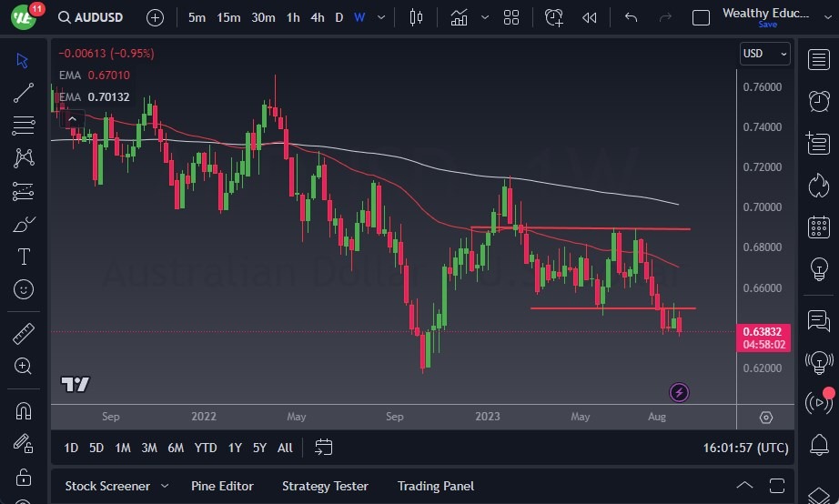Open the alerts panel with the alarm clock icon
Image resolution: width=839 pixels, height=504 pixels.
tap(818, 100)
